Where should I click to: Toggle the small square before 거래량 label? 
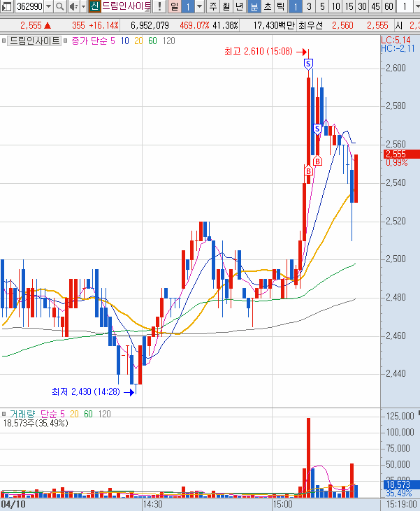click(x=3, y=414)
